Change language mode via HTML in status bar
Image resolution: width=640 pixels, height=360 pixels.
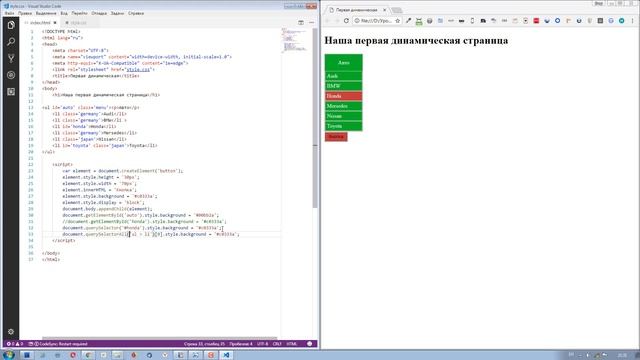click(291, 344)
